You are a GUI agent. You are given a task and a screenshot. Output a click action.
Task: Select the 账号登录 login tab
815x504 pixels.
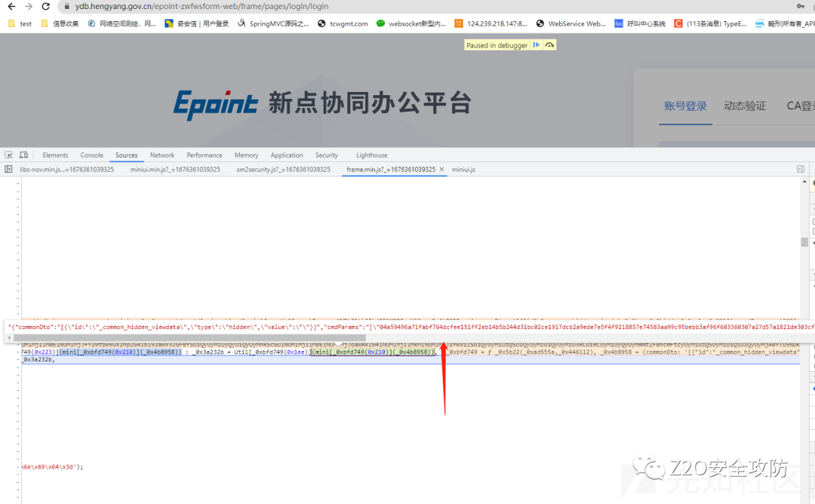[685, 106]
